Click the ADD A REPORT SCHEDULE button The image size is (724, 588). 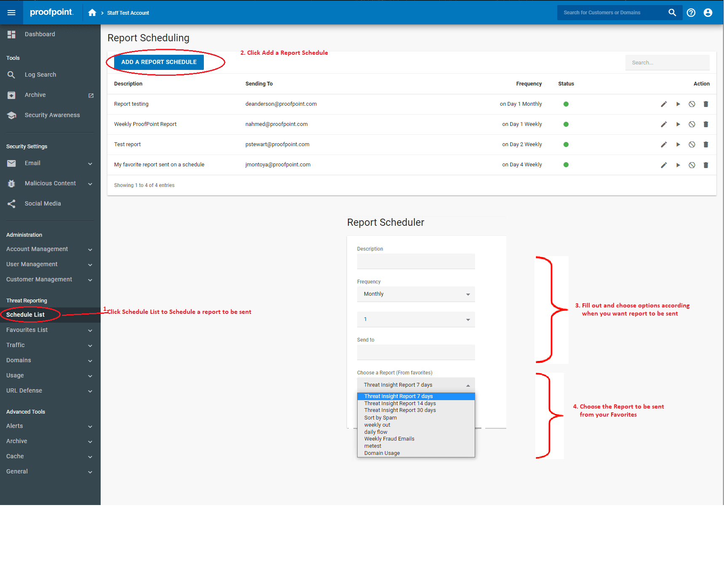[x=159, y=62]
